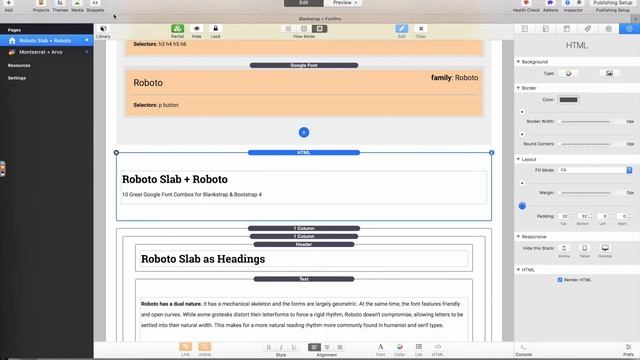
Task: Open the active blue stack settings tab
Action: click(629, 29)
